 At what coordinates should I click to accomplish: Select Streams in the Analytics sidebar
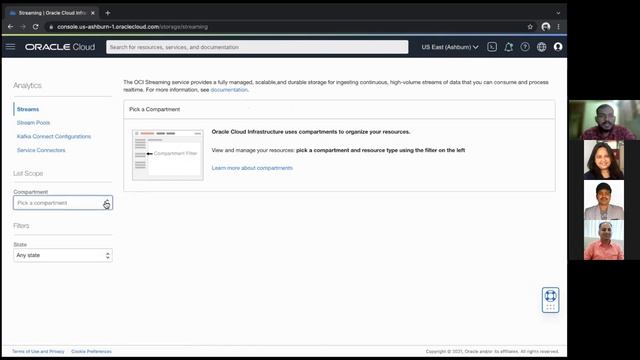(28, 109)
